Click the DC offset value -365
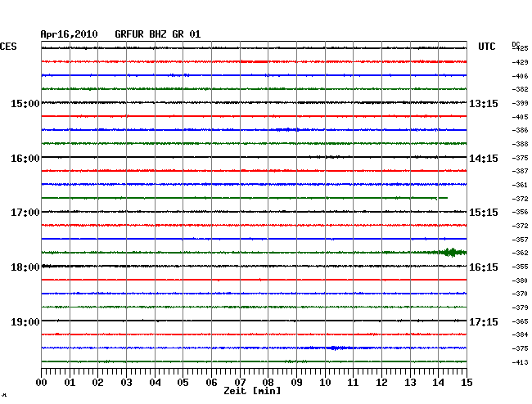 520,321
